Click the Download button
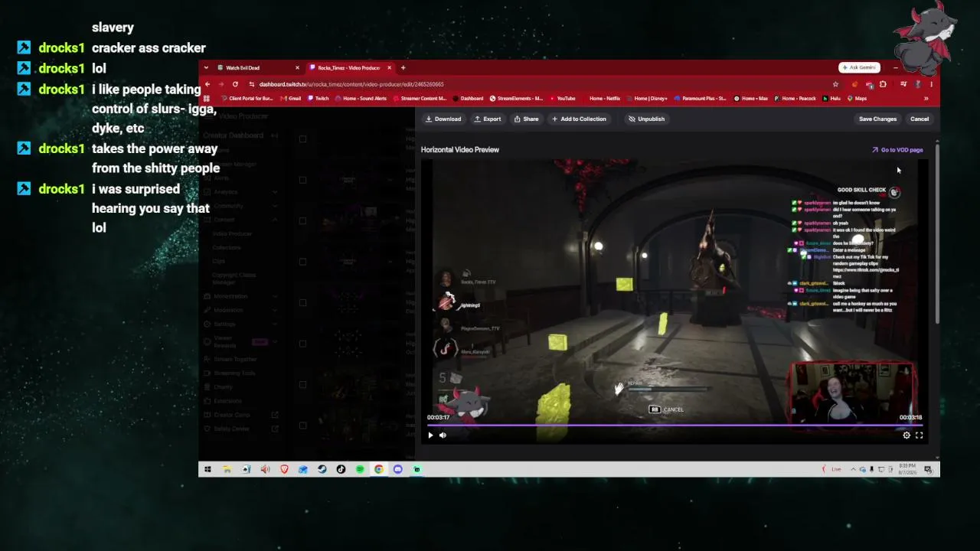The width and height of the screenshot is (980, 551). coord(443,119)
